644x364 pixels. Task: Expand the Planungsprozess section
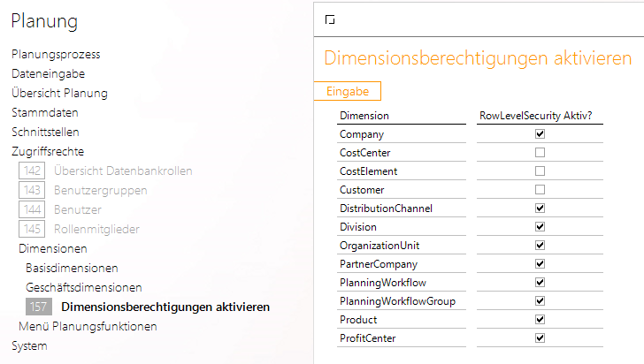point(56,54)
